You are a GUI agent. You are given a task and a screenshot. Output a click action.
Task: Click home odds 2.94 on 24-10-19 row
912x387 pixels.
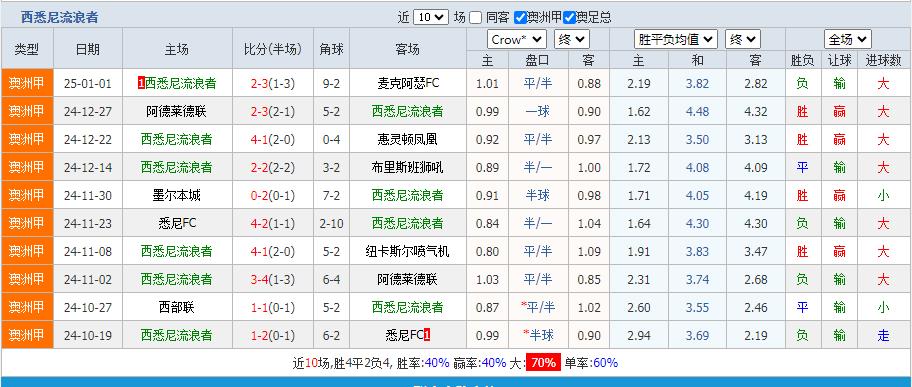click(639, 335)
